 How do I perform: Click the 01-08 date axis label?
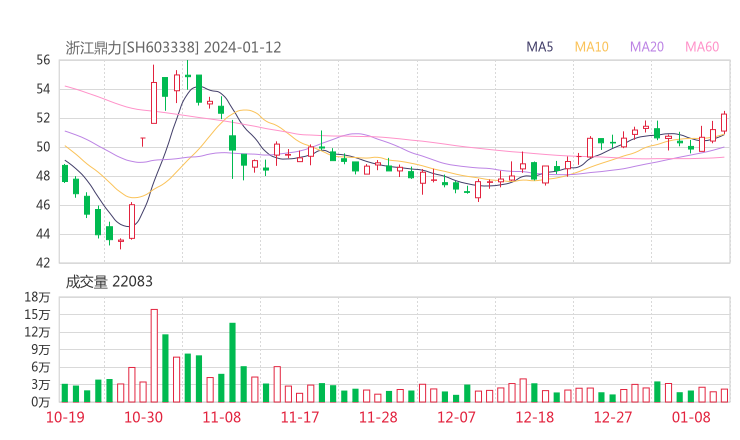691,417
